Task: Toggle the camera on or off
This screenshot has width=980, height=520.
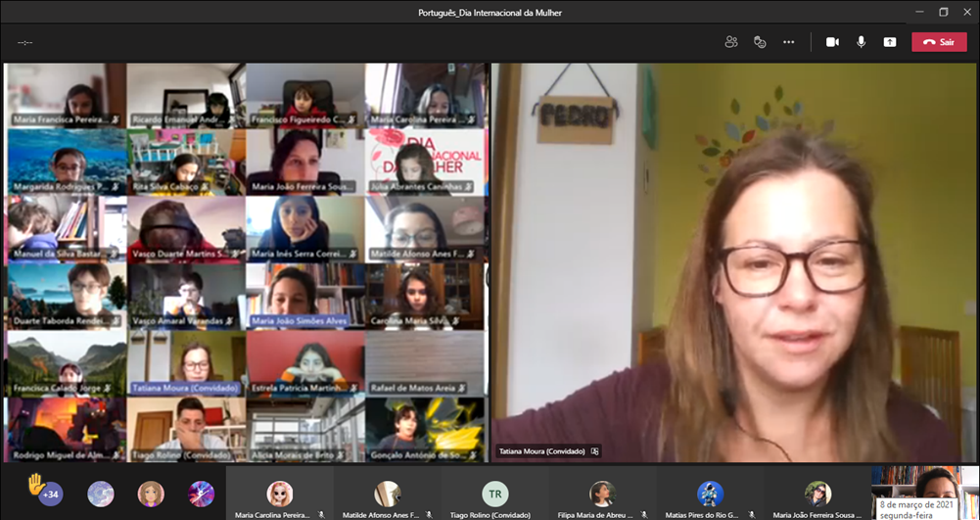Action: [x=833, y=42]
